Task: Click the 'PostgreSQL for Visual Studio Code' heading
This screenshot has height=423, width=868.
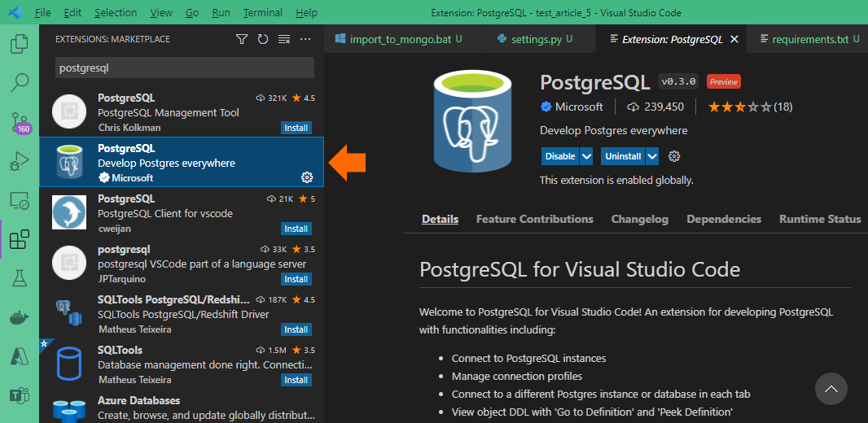Action: coord(580,270)
